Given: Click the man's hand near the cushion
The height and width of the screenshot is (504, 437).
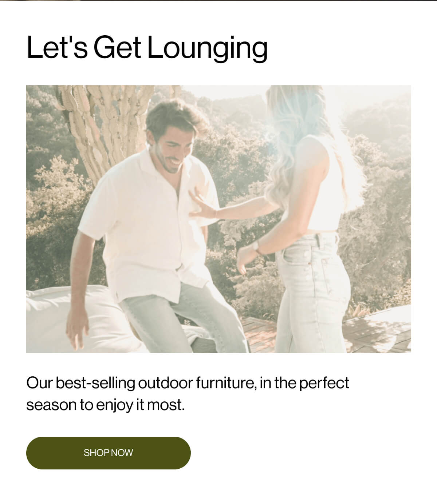Looking at the screenshot, I should tap(77, 329).
